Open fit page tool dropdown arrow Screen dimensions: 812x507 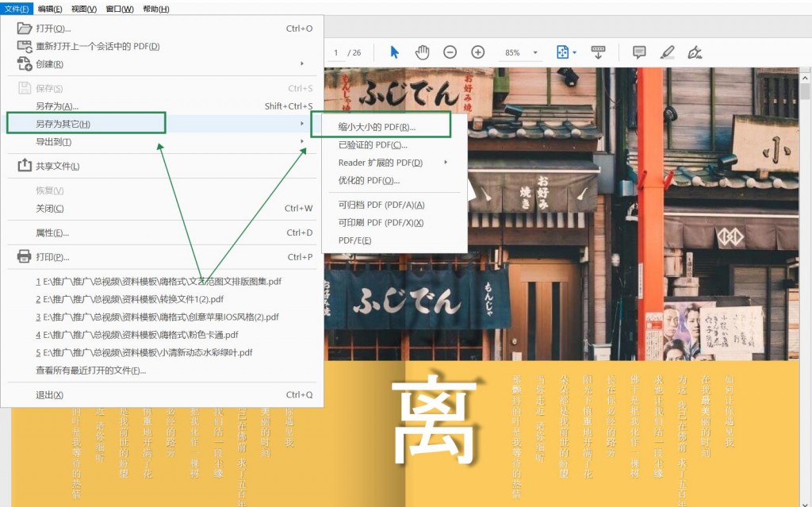click(574, 53)
